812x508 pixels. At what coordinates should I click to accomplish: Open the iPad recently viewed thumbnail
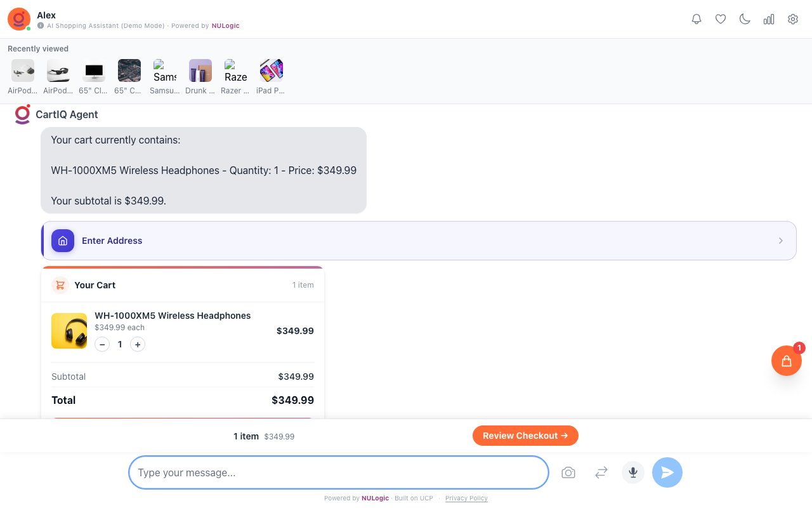click(272, 70)
